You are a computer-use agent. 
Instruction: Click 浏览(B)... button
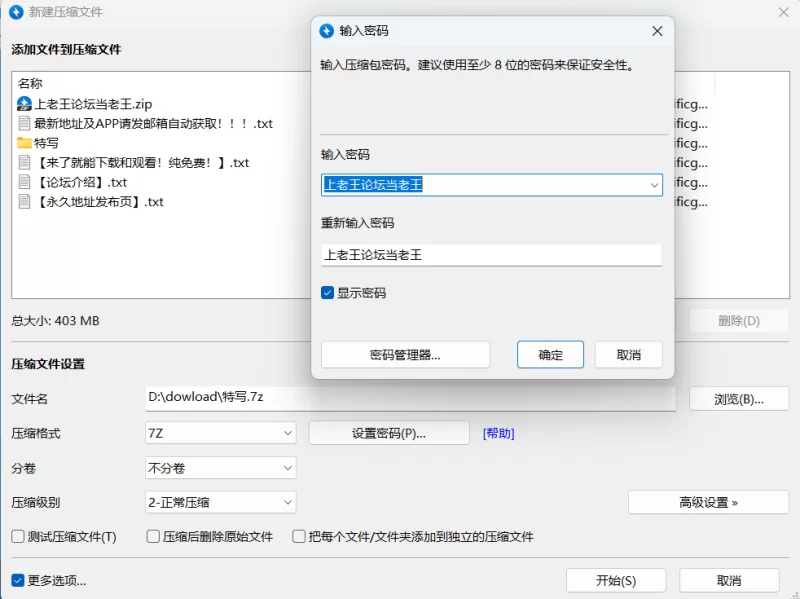click(x=739, y=399)
